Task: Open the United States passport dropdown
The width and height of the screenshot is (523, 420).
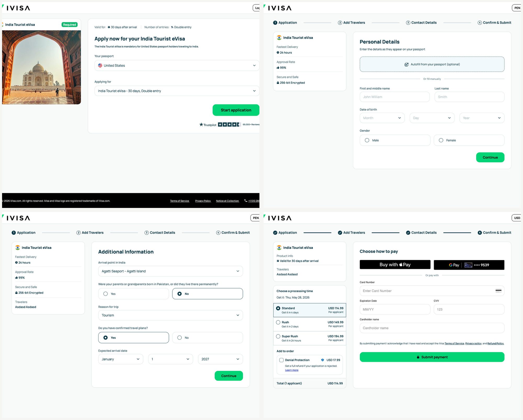Action: pyautogui.click(x=177, y=65)
